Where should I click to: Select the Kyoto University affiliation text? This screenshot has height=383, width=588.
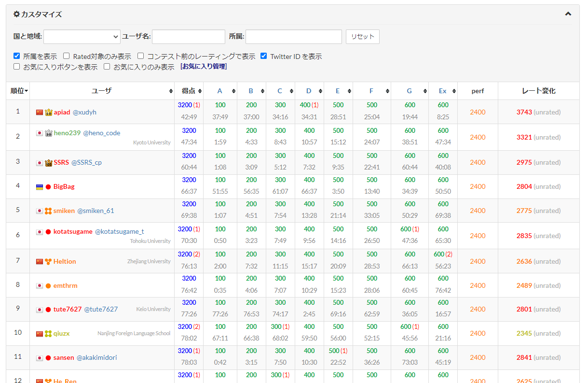[x=152, y=142]
